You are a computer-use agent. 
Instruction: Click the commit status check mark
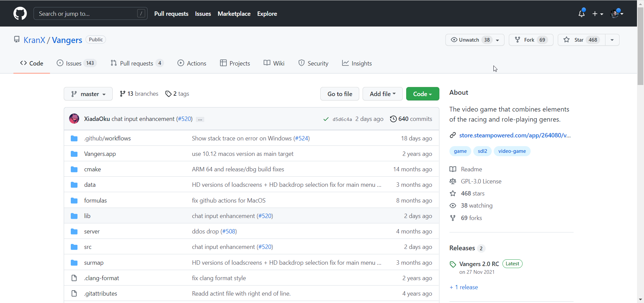pyautogui.click(x=326, y=119)
